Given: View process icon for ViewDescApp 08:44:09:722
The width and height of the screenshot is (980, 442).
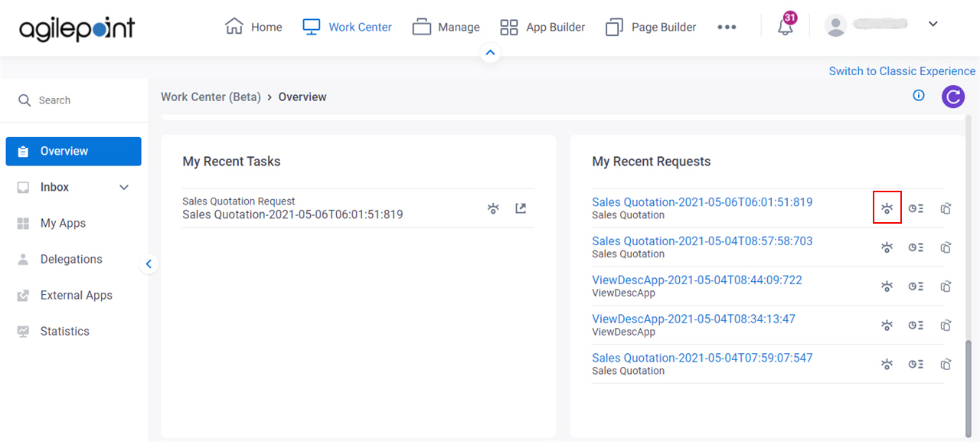Looking at the screenshot, I should pos(887,286).
